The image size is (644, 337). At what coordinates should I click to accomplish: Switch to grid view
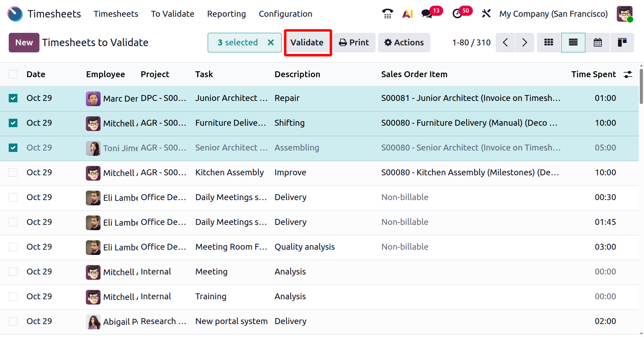pyautogui.click(x=622, y=43)
